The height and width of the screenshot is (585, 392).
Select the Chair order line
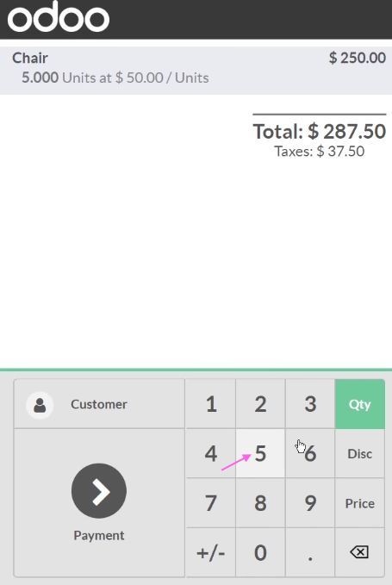point(196,71)
